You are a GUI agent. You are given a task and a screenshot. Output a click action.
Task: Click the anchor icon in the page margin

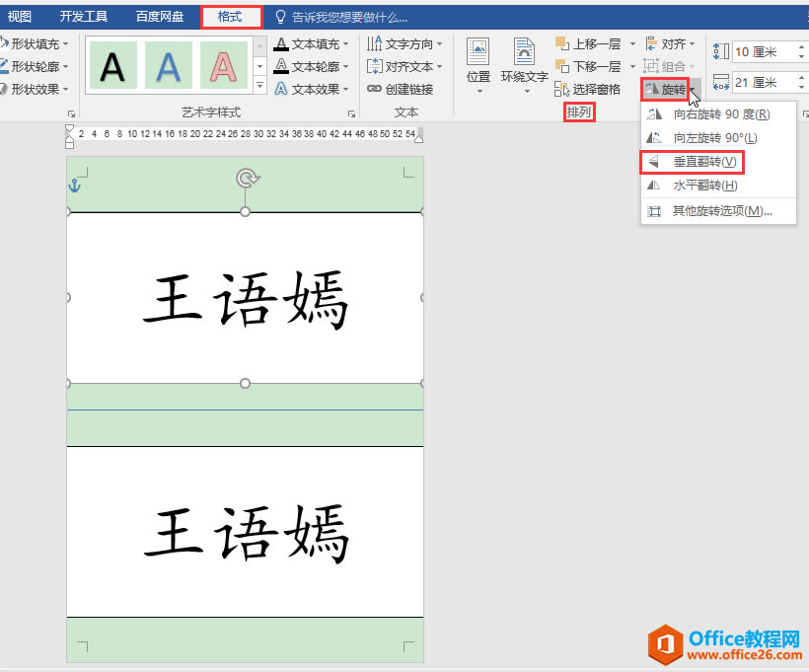pos(75,186)
